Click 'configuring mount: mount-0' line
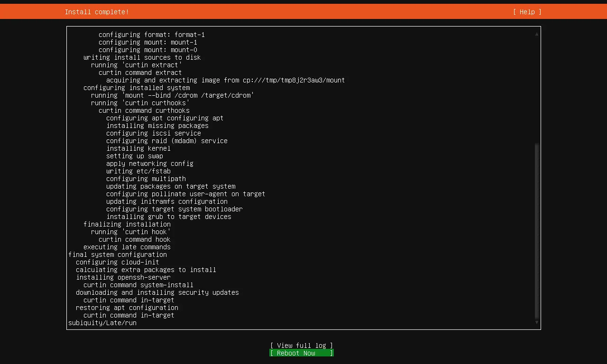 [148, 50]
